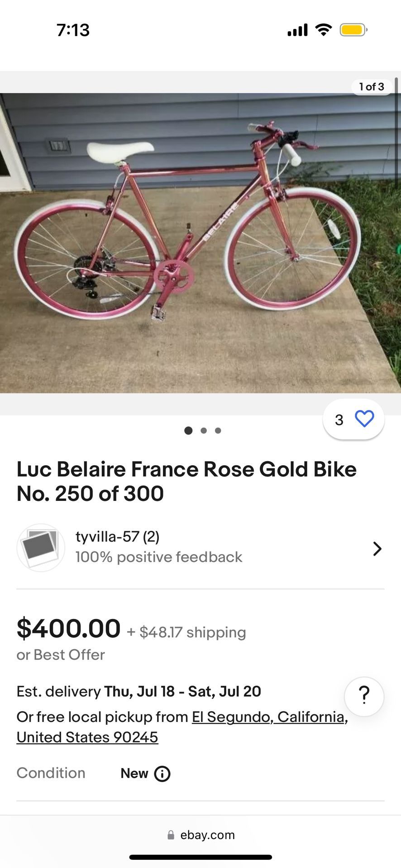
Task: Tap the $400.00 price
Action: 68,629
